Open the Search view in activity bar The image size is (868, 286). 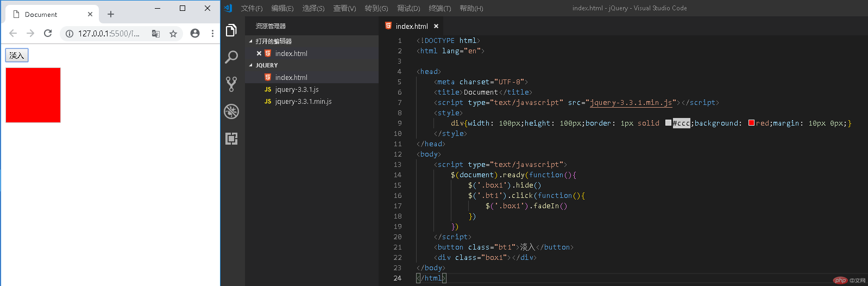(x=231, y=57)
